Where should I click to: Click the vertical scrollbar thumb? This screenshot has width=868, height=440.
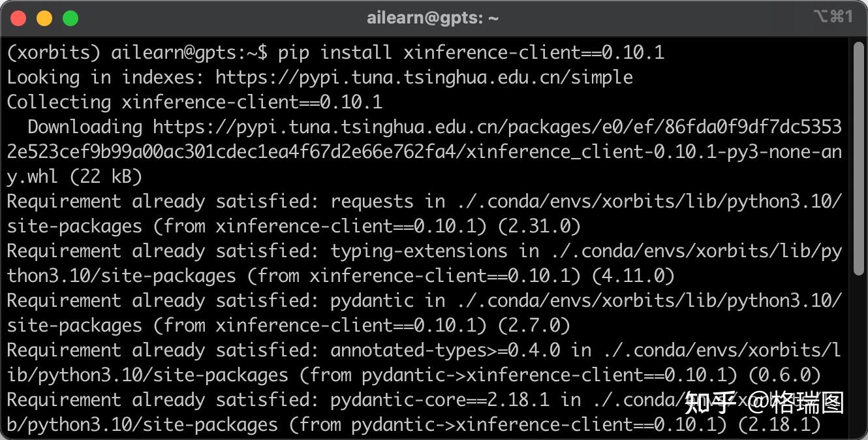[x=858, y=159]
